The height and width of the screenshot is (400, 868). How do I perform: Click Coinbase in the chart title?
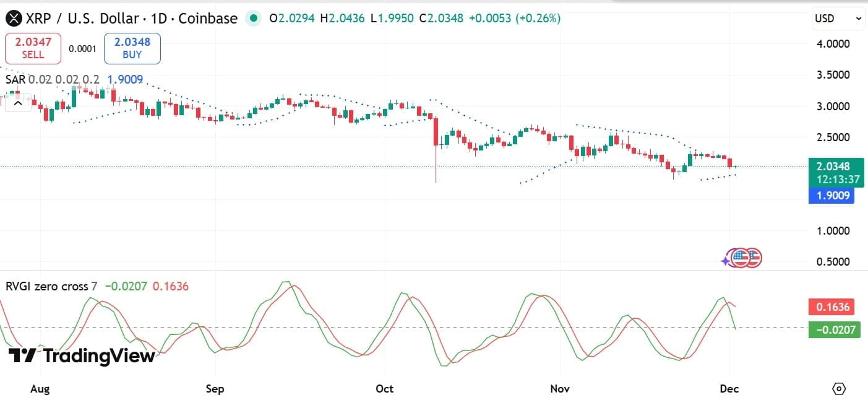[x=207, y=18]
